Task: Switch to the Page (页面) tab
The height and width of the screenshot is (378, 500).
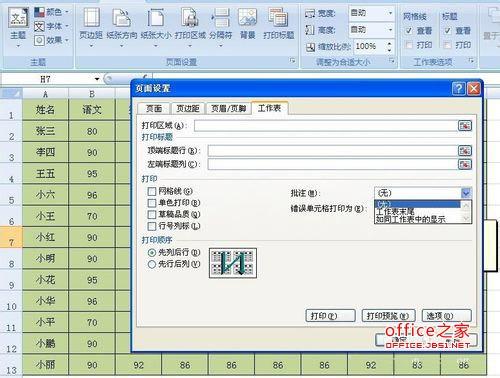Action: tap(154, 108)
